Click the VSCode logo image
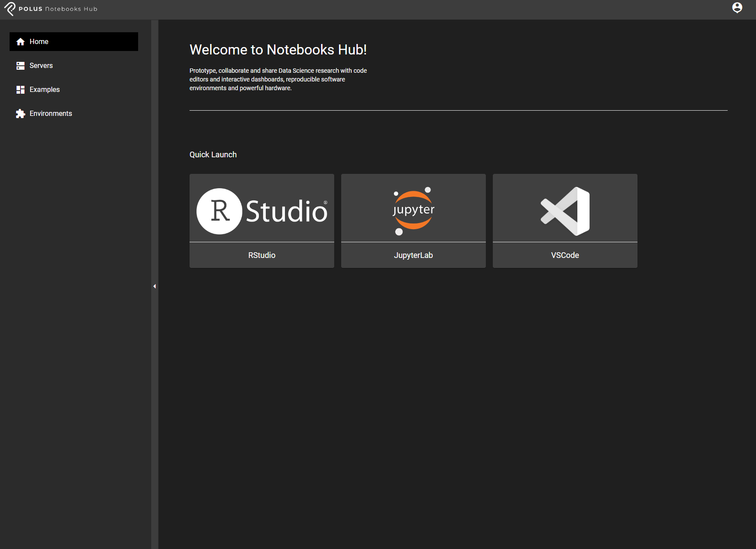The height and width of the screenshot is (549, 756). (x=565, y=211)
